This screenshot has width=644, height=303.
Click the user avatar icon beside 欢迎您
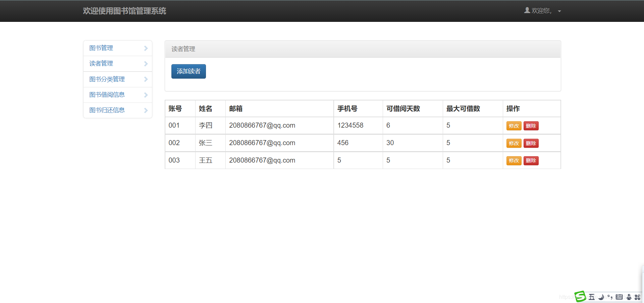pyautogui.click(x=527, y=10)
